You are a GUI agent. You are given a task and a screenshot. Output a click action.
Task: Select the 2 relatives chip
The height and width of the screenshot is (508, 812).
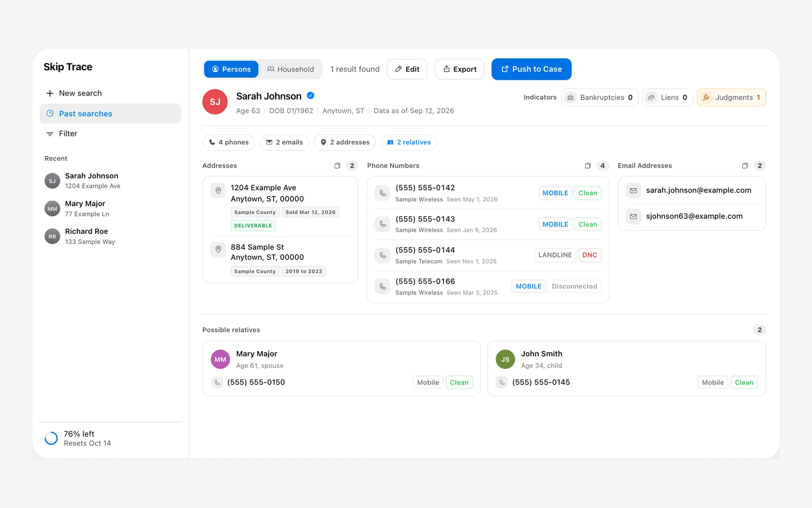click(409, 142)
